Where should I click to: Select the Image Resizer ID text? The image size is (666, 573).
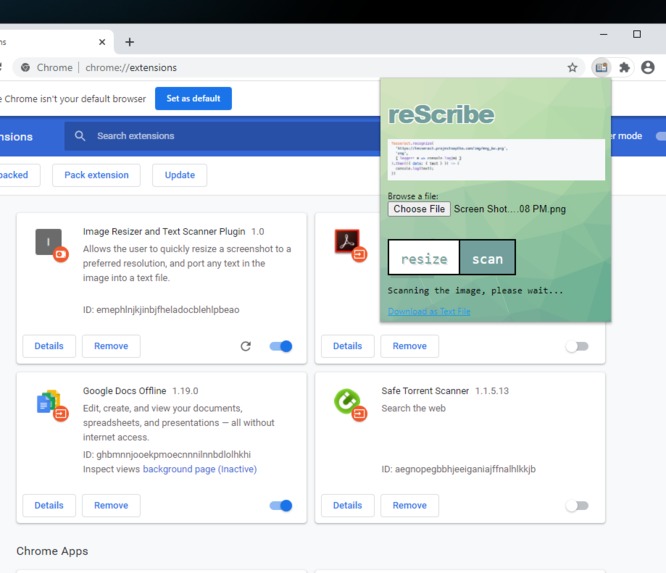click(x=161, y=310)
